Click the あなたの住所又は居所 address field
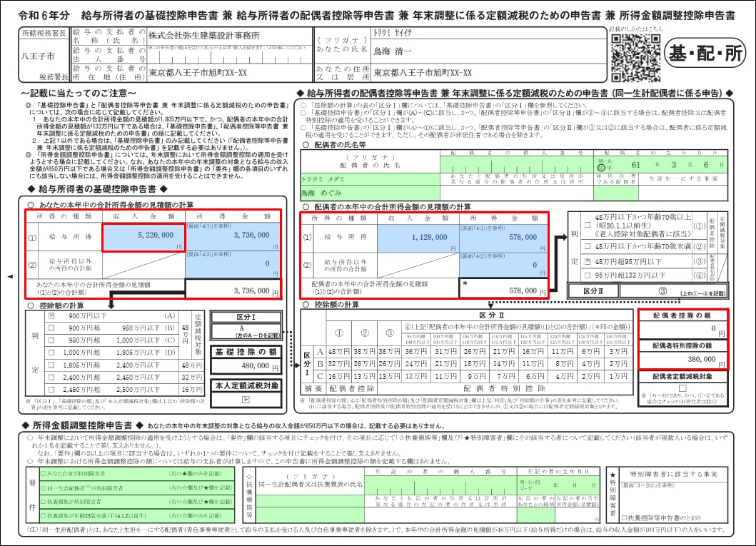This screenshot has height=546, width=756. [x=488, y=73]
